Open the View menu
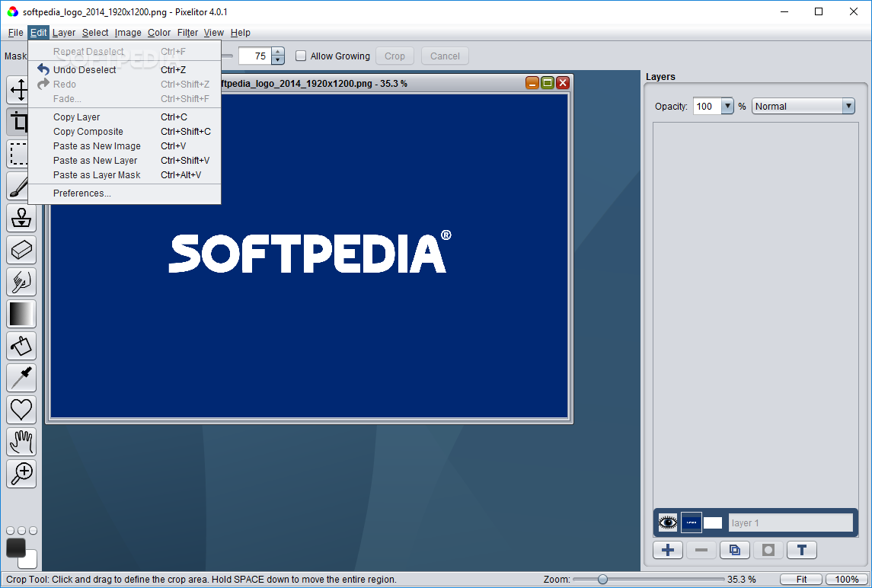The image size is (872, 588). coord(213,33)
